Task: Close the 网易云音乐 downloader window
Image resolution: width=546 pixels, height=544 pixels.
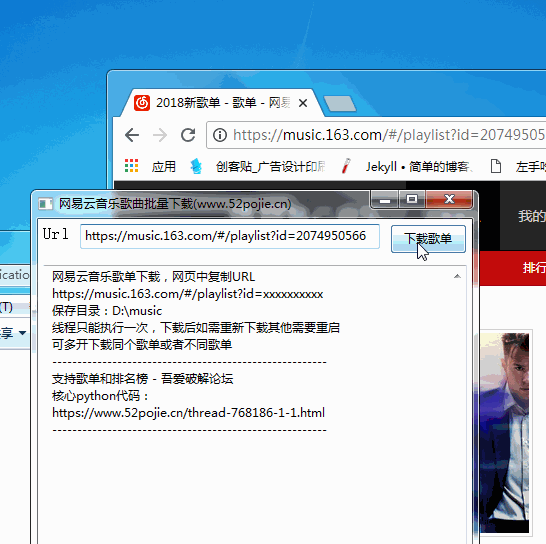Action: 449,200
